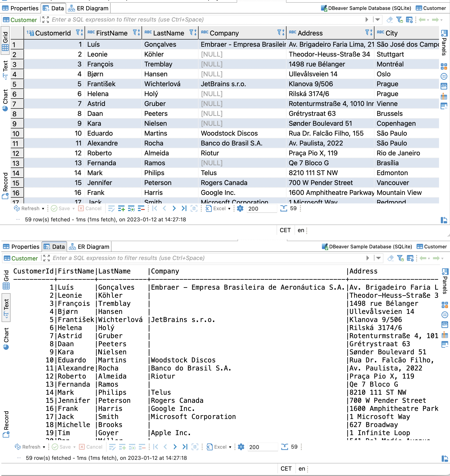Duplicate the current row
Image resolution: width=450 pixels, height=476 pixels.
(x=131, y=208)
